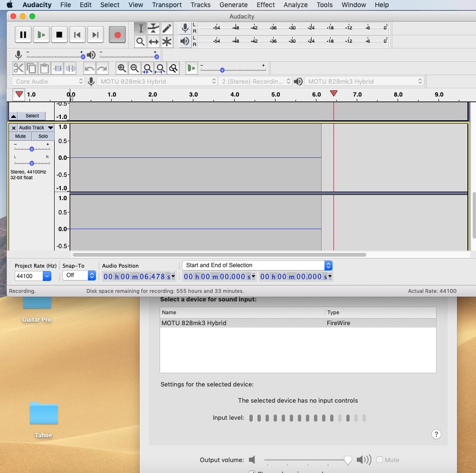Open the File menu

click(66, 5)
